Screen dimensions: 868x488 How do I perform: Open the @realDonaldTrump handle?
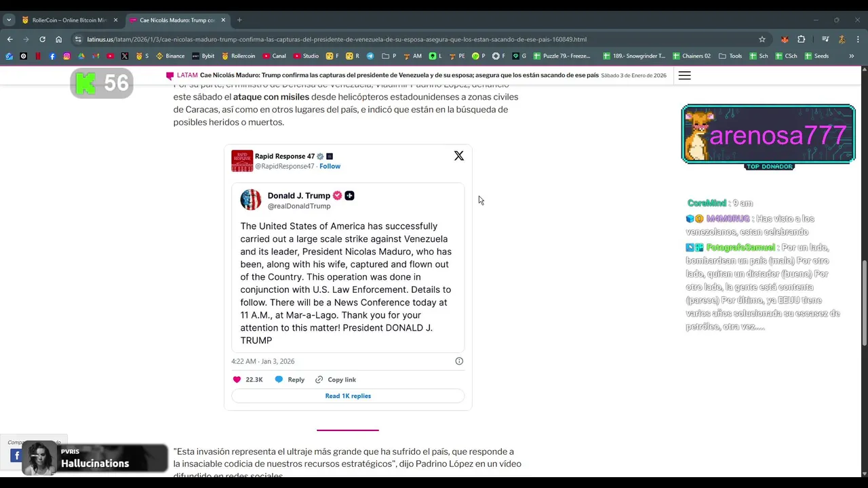tap(299, 206)
